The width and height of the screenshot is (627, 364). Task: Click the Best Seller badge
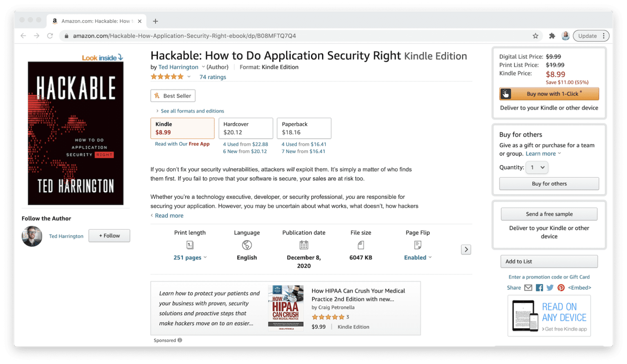click(x=173, y=95)
